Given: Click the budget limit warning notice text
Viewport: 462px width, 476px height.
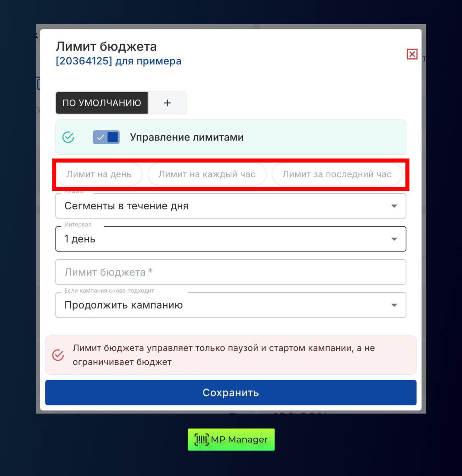Looking at the screenshot, I should (x=224, y=355).
